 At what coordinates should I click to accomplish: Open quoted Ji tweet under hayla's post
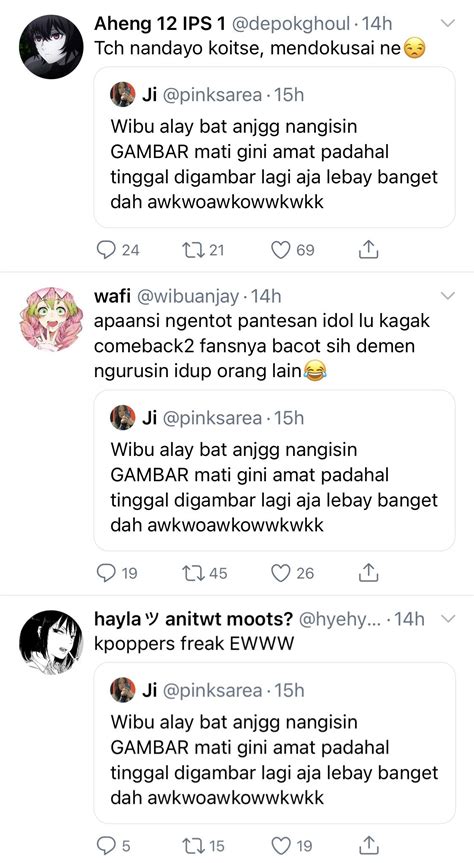[x=274, y=742]
